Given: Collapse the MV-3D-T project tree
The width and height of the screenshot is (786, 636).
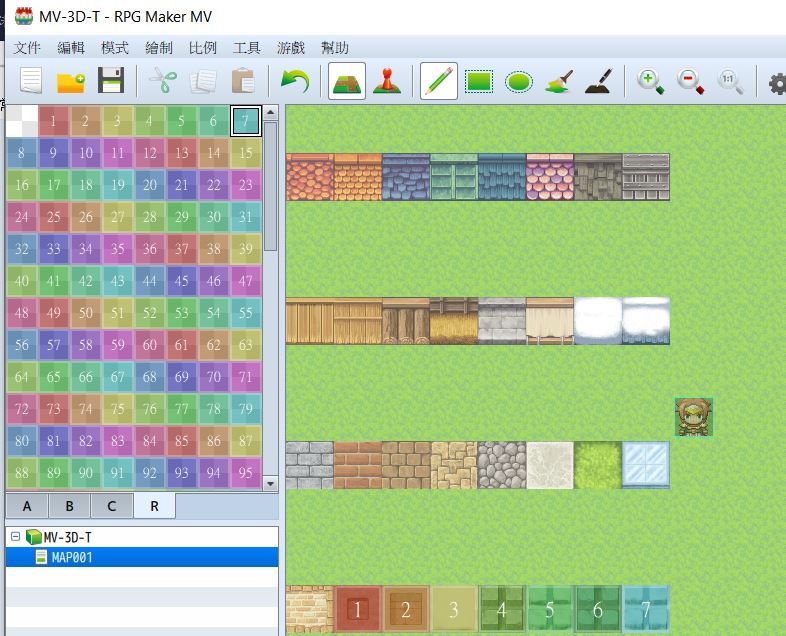Looking at the screenshot, I should pyautogui.click(x=16, y=537).
